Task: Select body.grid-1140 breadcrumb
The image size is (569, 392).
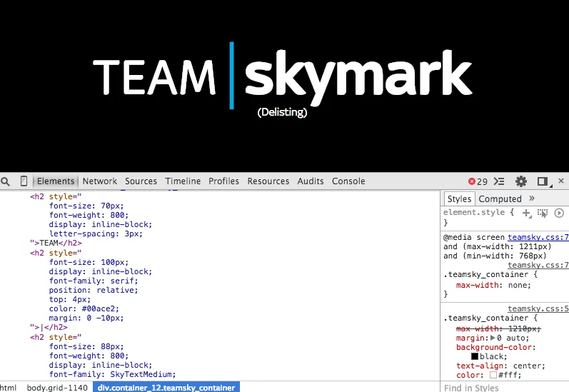Action: click(57, 388)
